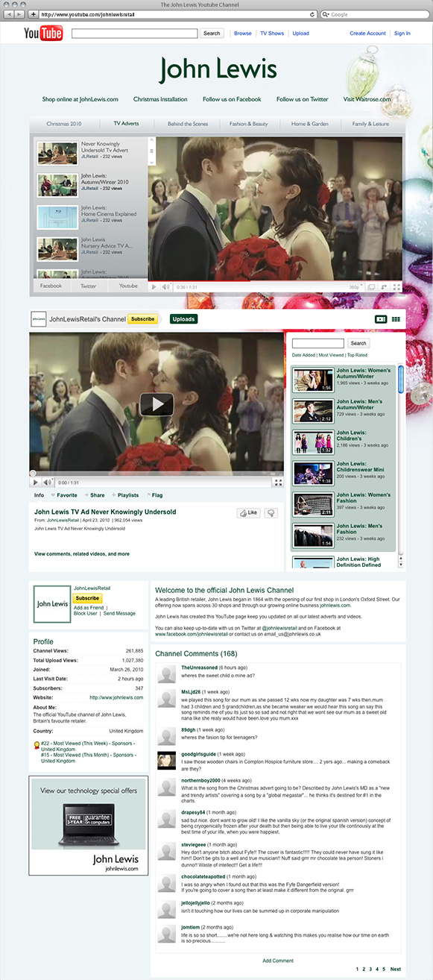
Task: Click the green Uploads button
Action: coord(183,319)
